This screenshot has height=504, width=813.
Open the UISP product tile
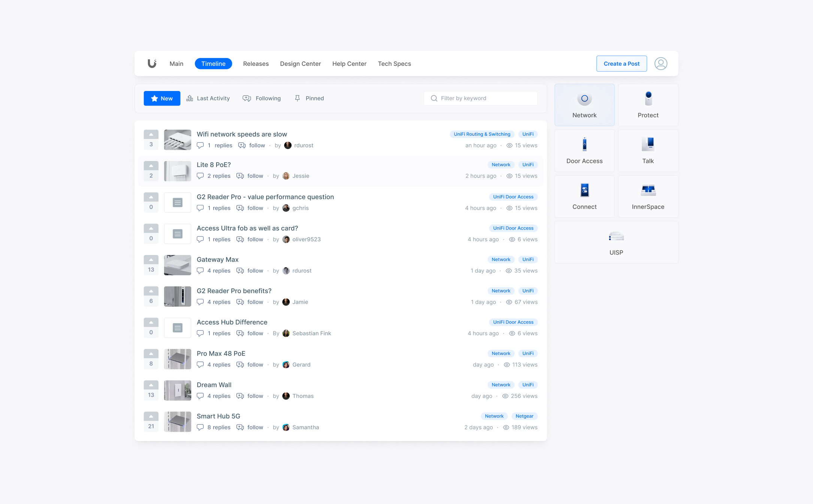point(616,242)
